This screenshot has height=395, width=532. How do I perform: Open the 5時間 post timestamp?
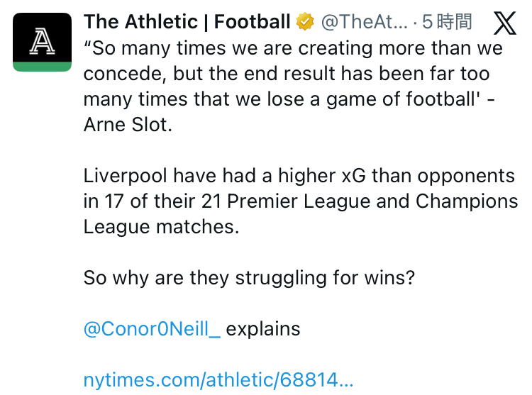pos(447,23)
